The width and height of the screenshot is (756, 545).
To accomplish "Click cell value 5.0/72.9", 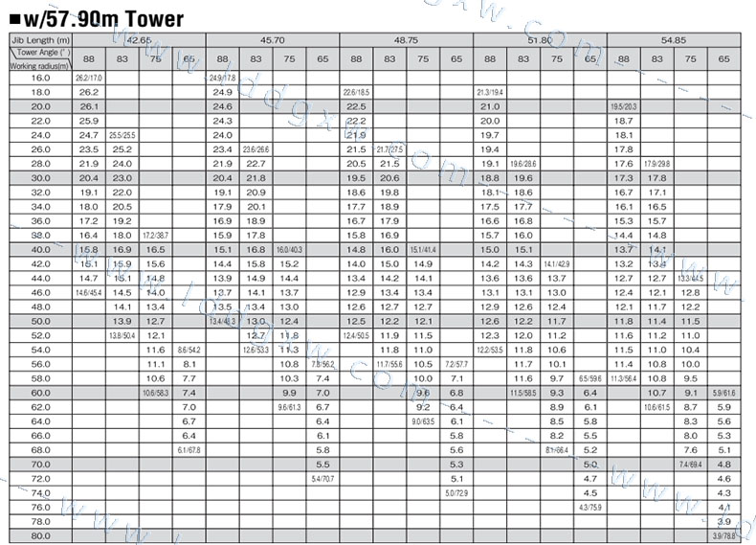I will coord(456,493).
